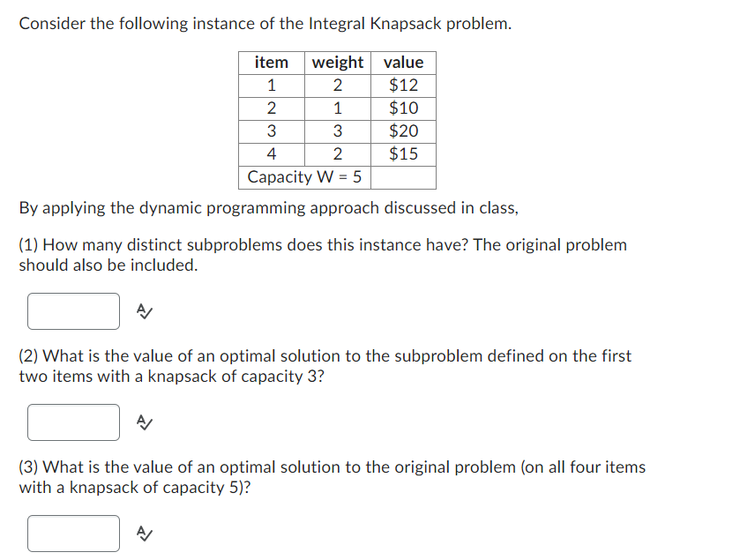Click the answer box for question 3
The width and height of the screenshot is (755, 560).
(x=73, y=533)
